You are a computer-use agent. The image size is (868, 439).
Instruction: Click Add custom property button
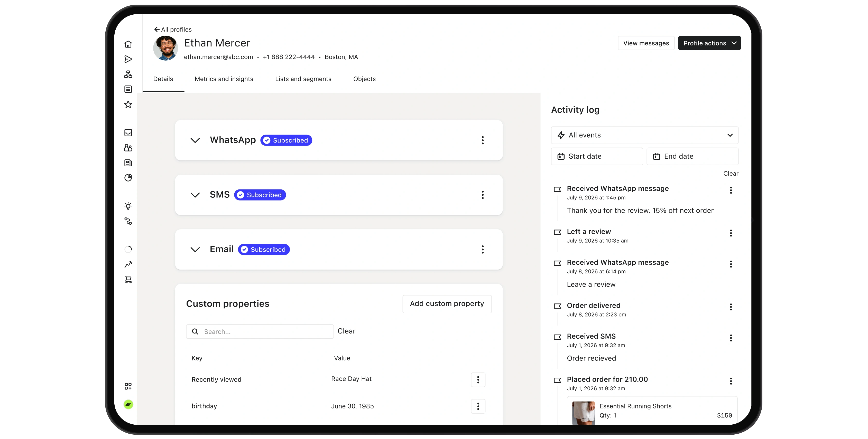[447, 304]
